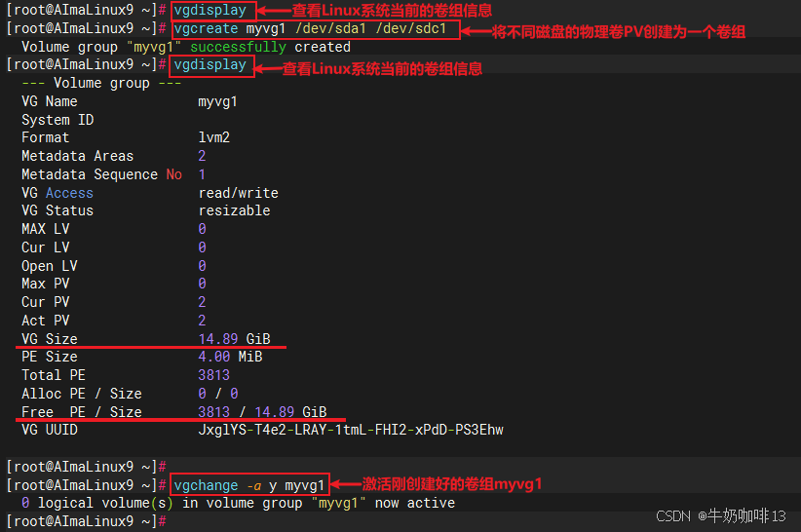
Task: Select the 4.00 MiB PE size value
Action: click(x=230, y=357)
